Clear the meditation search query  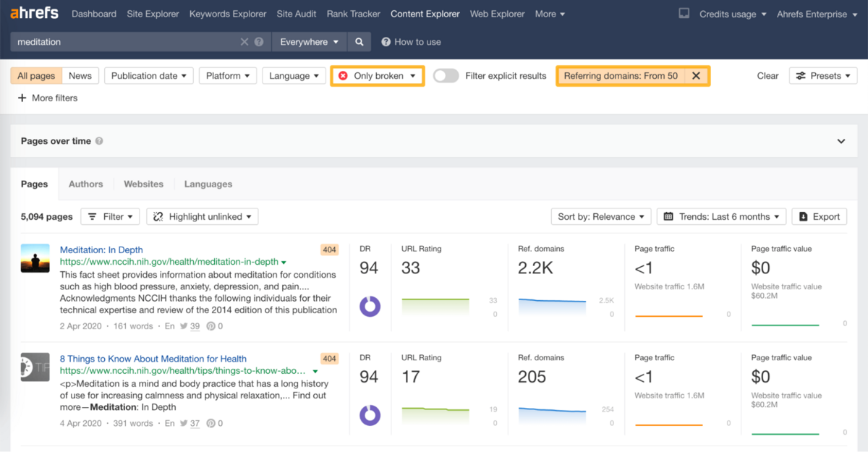tap(244, 42)
